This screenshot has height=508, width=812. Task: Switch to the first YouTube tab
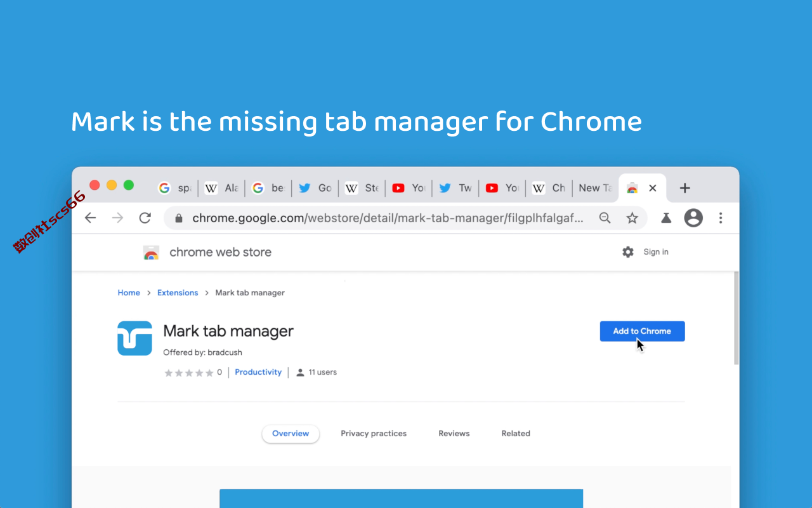coord(409,188)
